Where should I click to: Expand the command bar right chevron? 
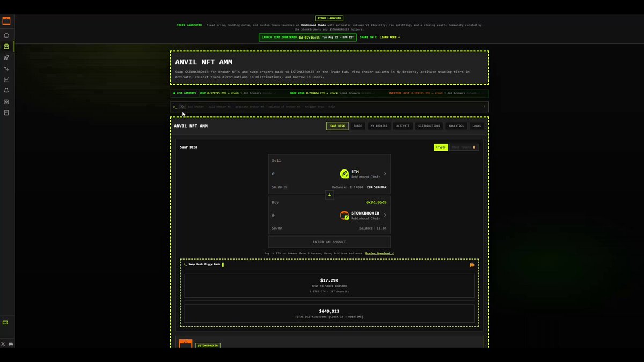(x=484, y=107)
